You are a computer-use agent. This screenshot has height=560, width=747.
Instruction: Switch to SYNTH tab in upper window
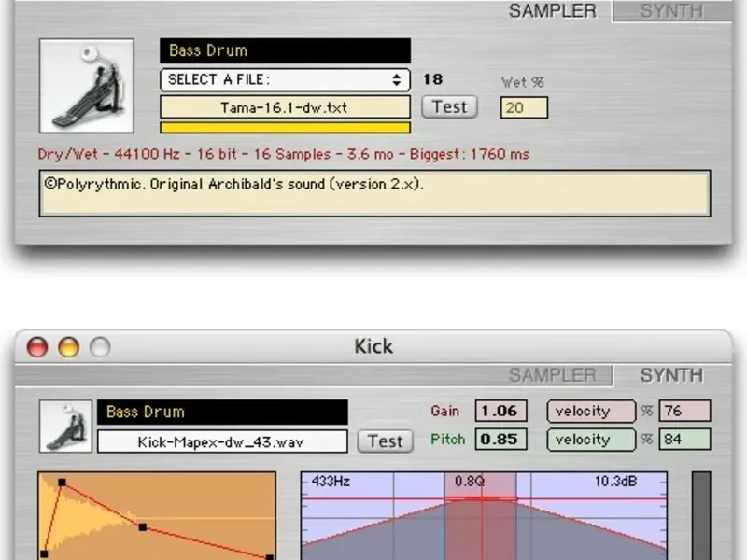click(x=671, y=11)
